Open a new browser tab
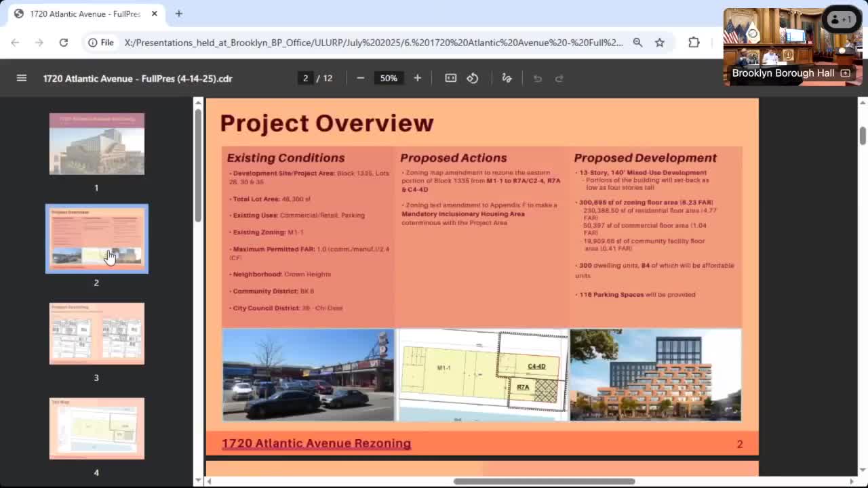The width and height of the screenshot is (868, 488). point(179,14)
